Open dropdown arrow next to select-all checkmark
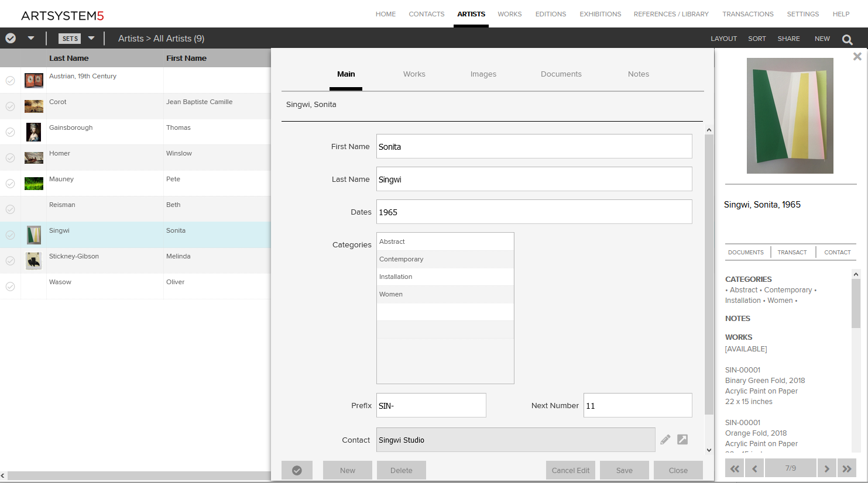Image resolution: width=868 pixels, height=483 pixels. pos(31,39)
